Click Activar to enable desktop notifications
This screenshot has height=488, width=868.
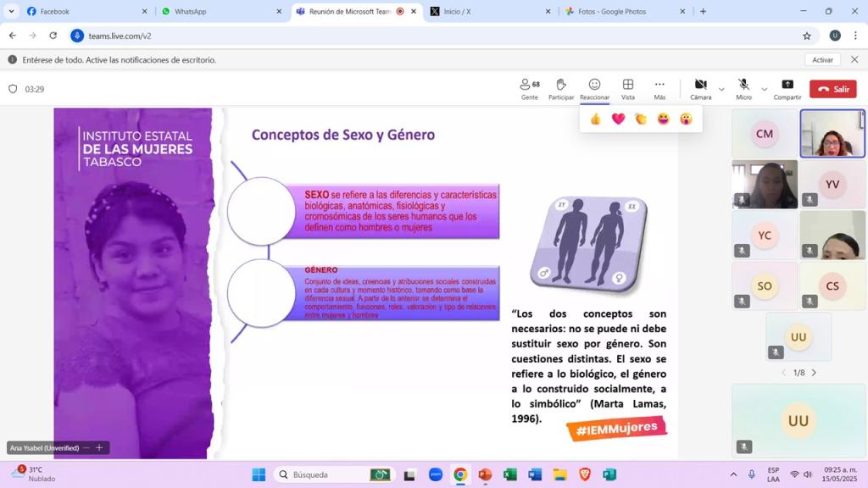822,60
